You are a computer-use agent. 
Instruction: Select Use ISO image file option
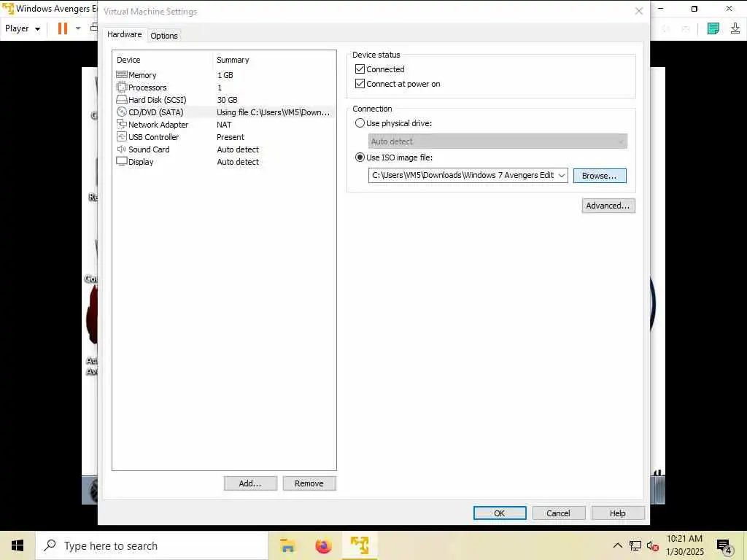coord(360,157)
